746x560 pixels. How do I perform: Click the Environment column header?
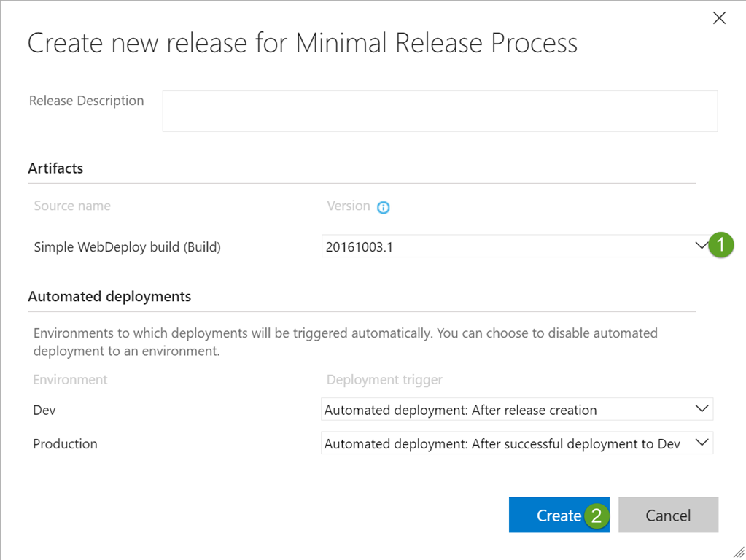(x=70, y=380)
